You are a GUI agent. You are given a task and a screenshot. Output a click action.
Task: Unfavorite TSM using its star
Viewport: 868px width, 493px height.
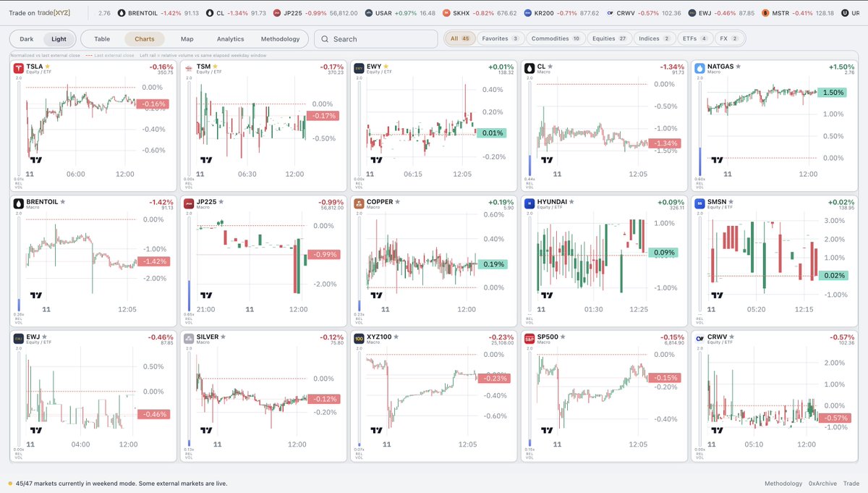coord(216,67)
